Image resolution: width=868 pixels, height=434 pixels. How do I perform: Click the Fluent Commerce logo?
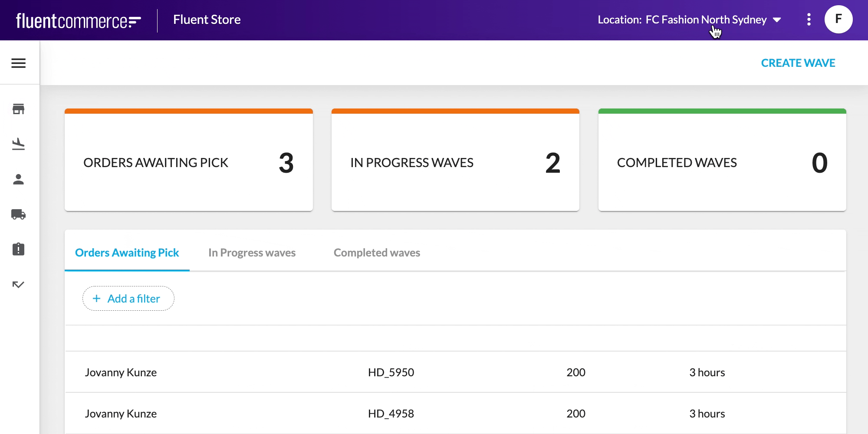tap(77, 20)
